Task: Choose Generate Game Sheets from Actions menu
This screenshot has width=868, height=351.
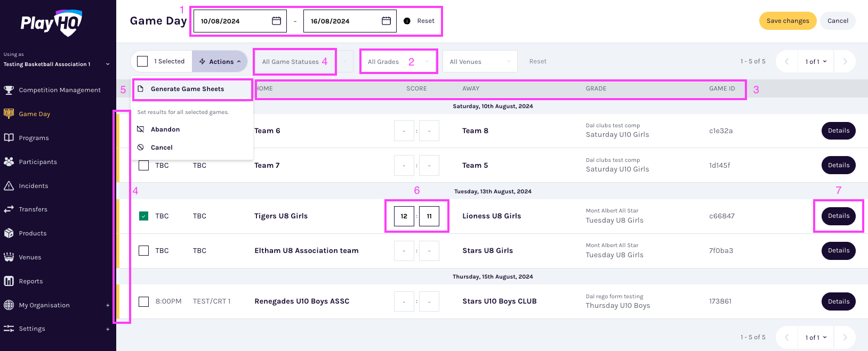Action: [187, 89]
